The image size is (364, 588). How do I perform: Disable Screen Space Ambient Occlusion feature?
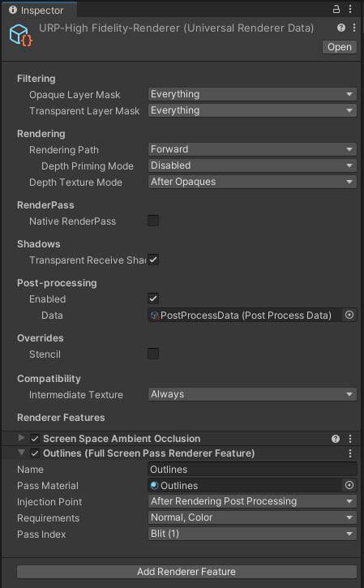point(35,439)
